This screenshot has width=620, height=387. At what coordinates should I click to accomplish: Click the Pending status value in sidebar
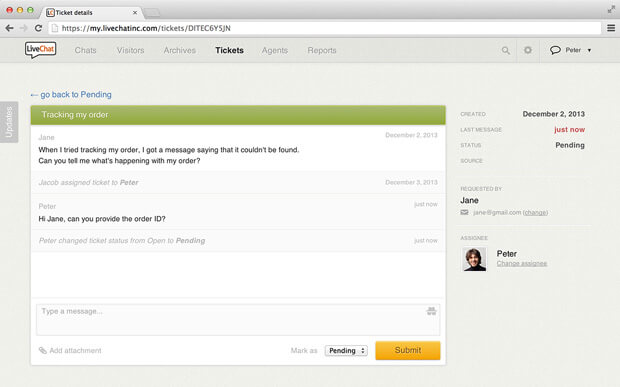(x=570, y=145)
